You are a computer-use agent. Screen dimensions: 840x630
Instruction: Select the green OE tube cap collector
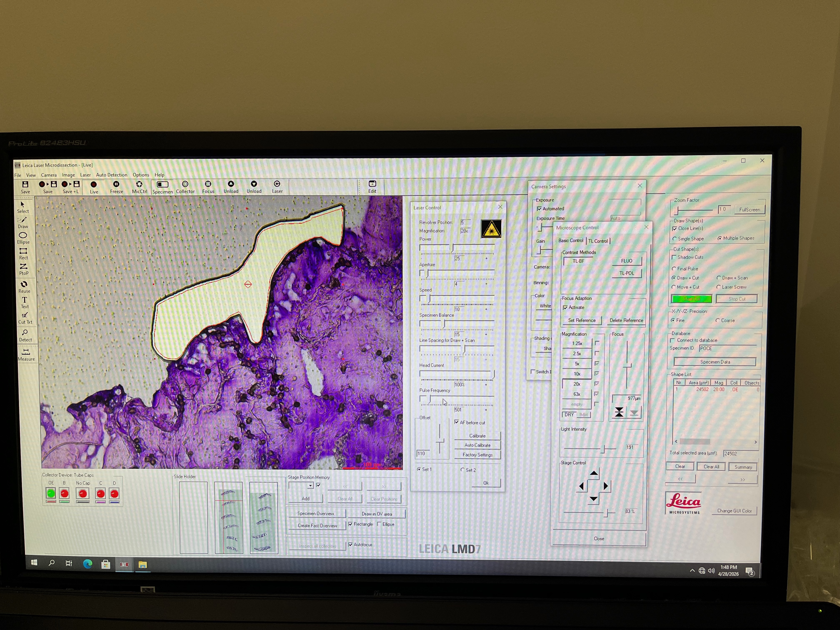coord(51,493)
